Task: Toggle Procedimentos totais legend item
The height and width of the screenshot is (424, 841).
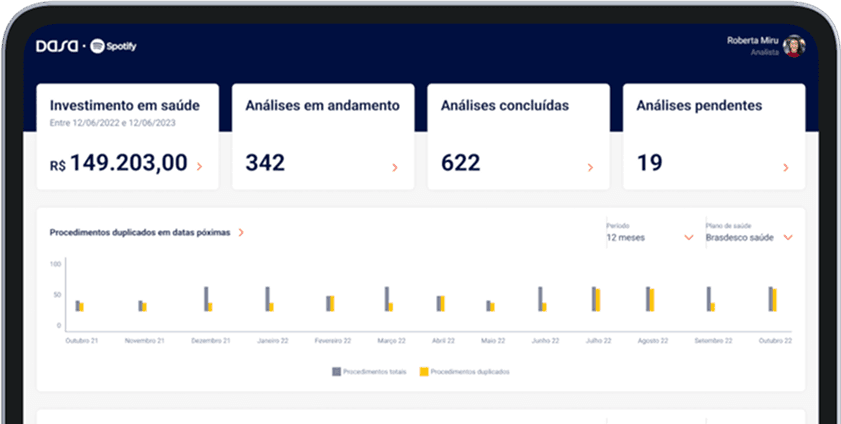Action: tap(370, 371)
